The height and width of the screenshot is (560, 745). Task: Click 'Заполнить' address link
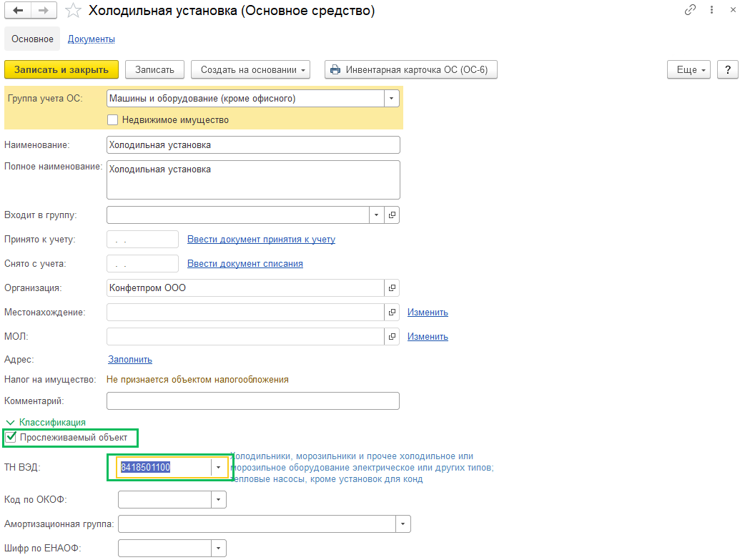pos(129,360)
